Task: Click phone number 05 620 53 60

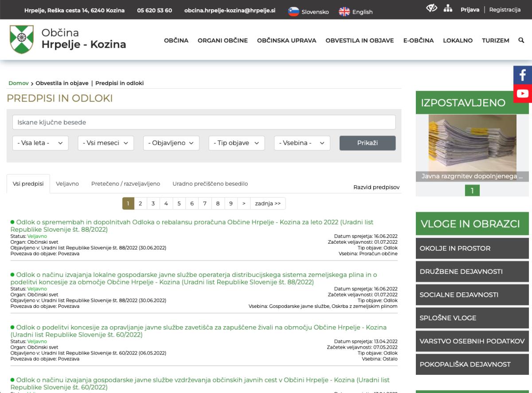Action: 155,10
